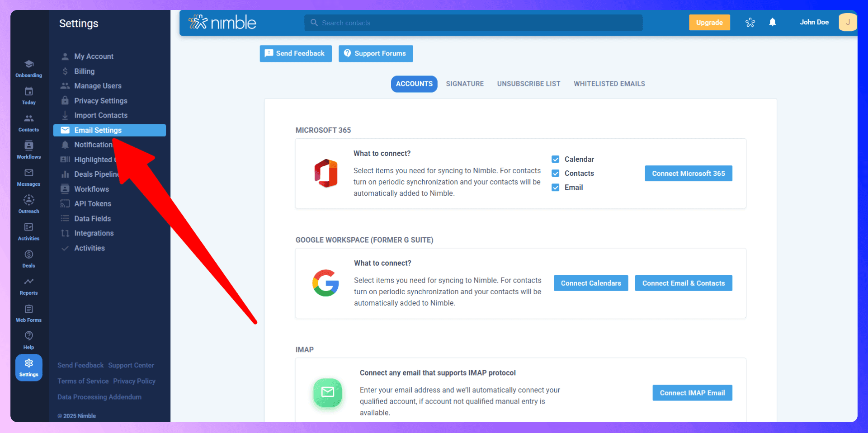
Task: Open the John Doe avatar menu
Action: (848, 22)
